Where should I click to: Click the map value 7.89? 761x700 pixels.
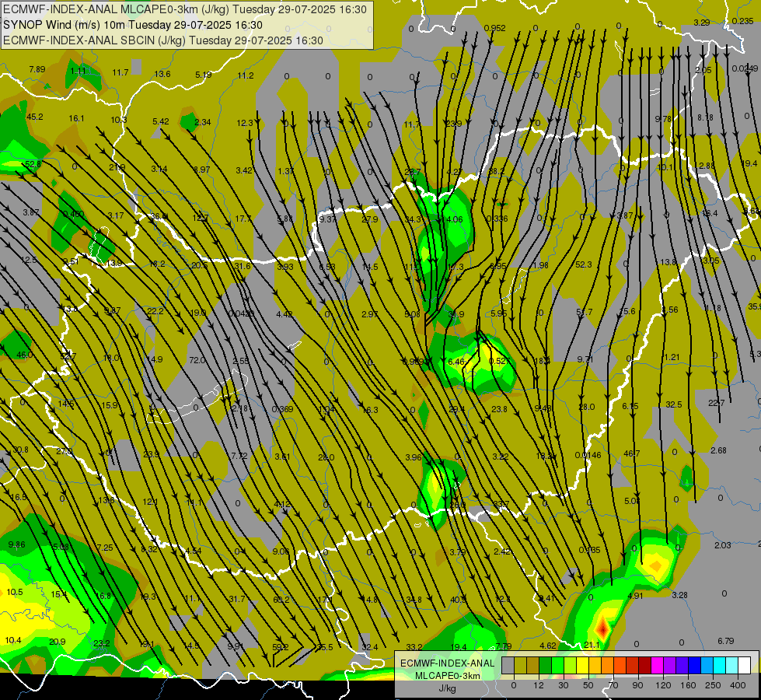coord(37,69)
